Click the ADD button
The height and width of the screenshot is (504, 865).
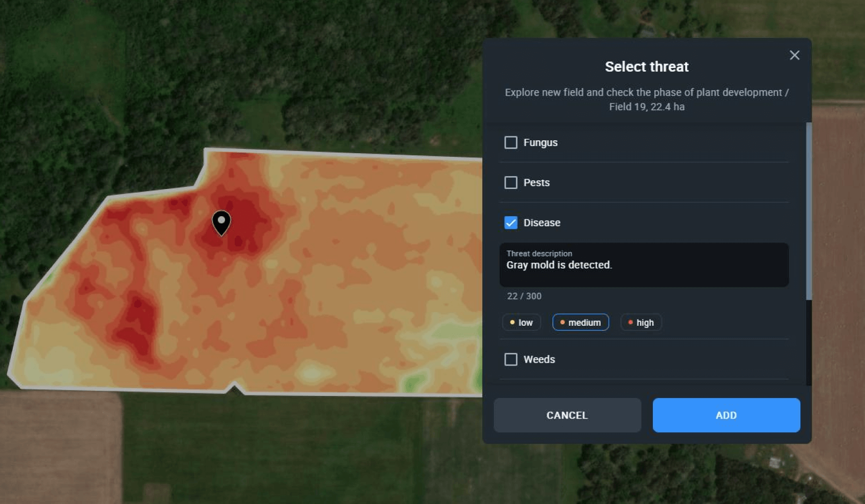[726, 415]
